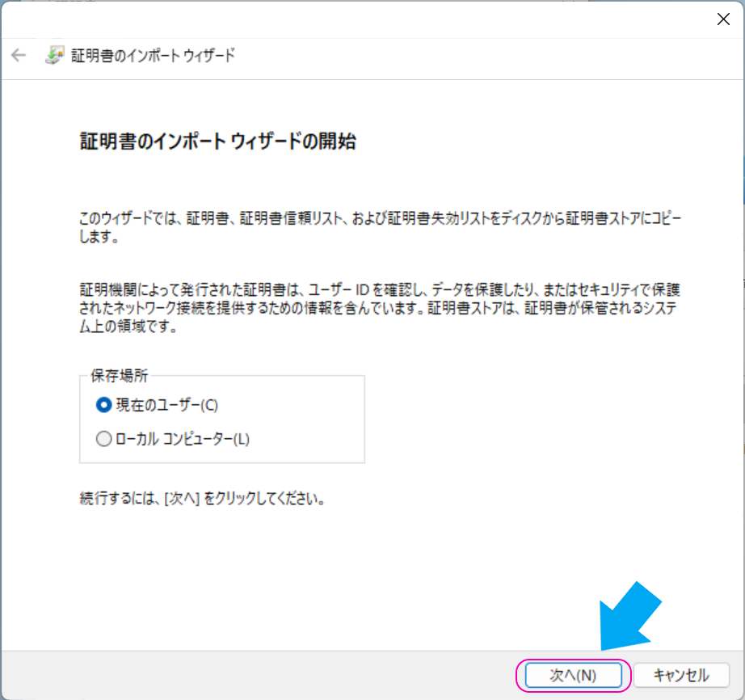The width and height of the screenshot is (745, 700).
Task: Click the 保存場所 group label
Action: click(120, 375)
